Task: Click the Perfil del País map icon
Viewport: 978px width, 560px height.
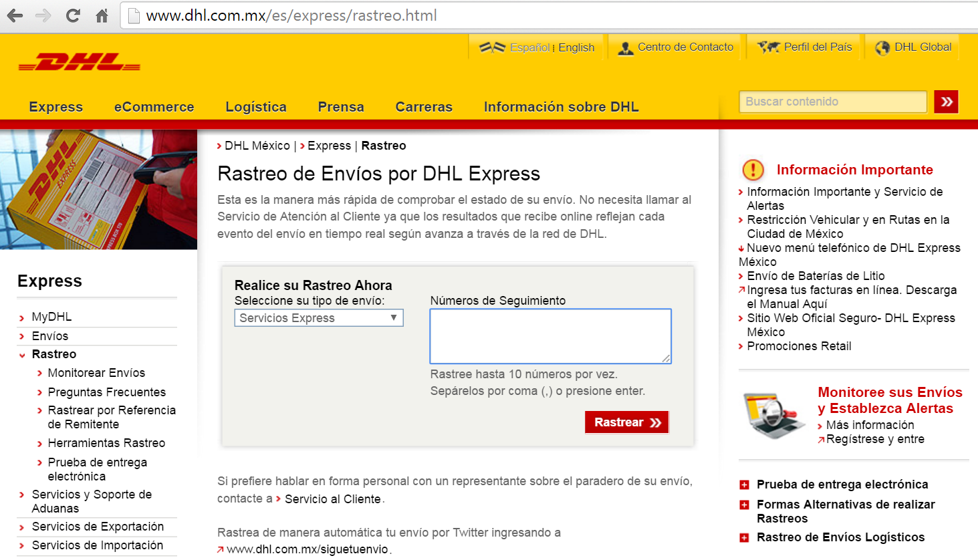Action: 768,47
